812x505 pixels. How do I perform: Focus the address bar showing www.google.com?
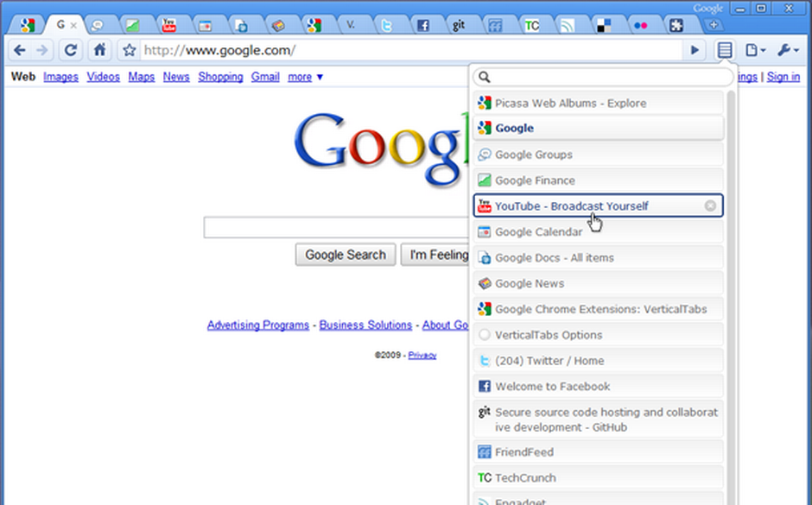[411, 50]
